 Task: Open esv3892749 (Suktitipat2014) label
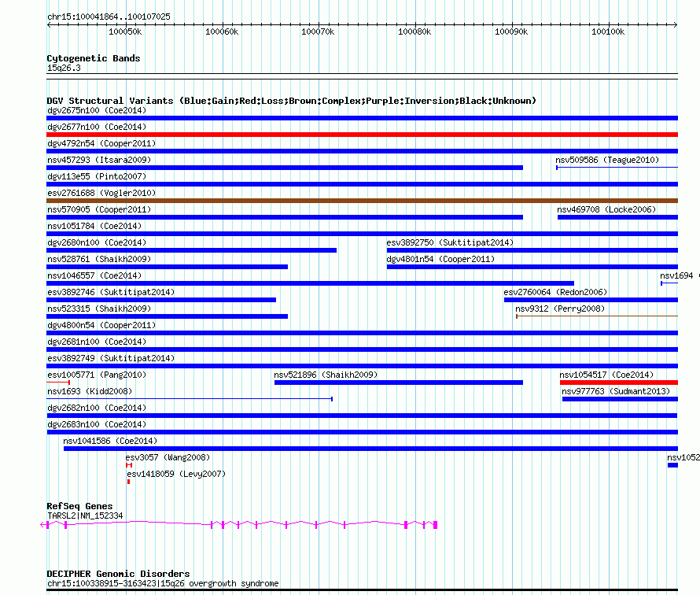(x=111, y=358)
